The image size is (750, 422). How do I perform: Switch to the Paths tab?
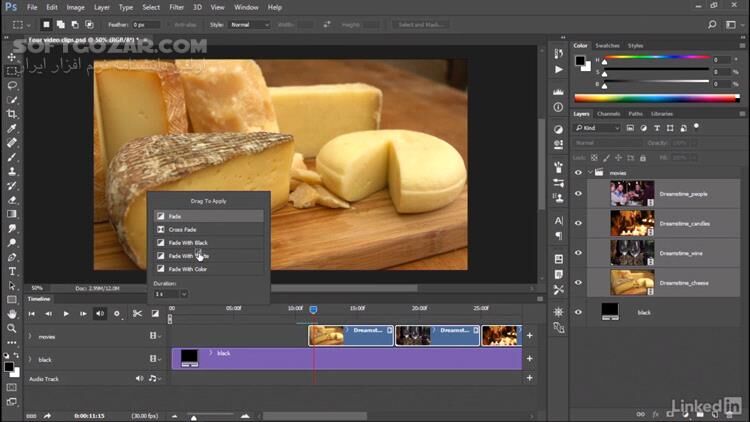tap(635, 114)
